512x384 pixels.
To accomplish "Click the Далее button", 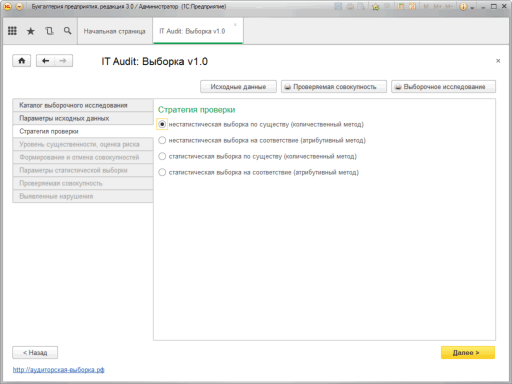I will coord(468,353).
